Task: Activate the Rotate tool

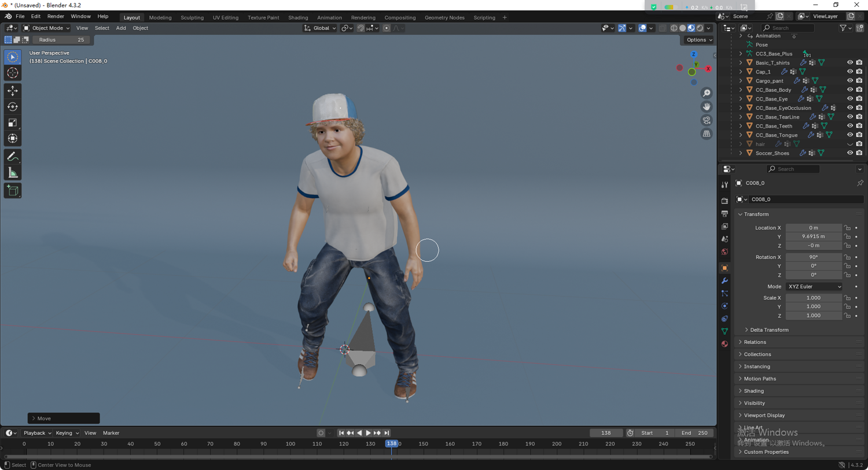Action: click(x=13, y=106)
